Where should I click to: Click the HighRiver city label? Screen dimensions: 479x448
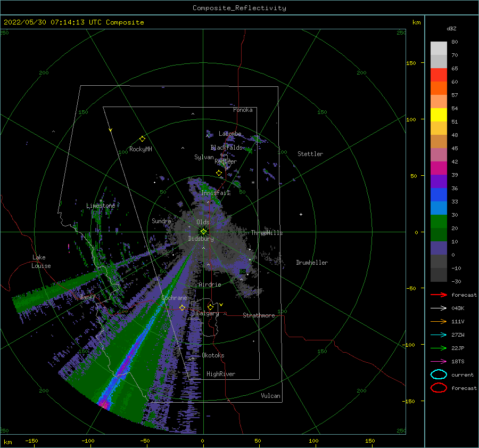click(221, 374)
